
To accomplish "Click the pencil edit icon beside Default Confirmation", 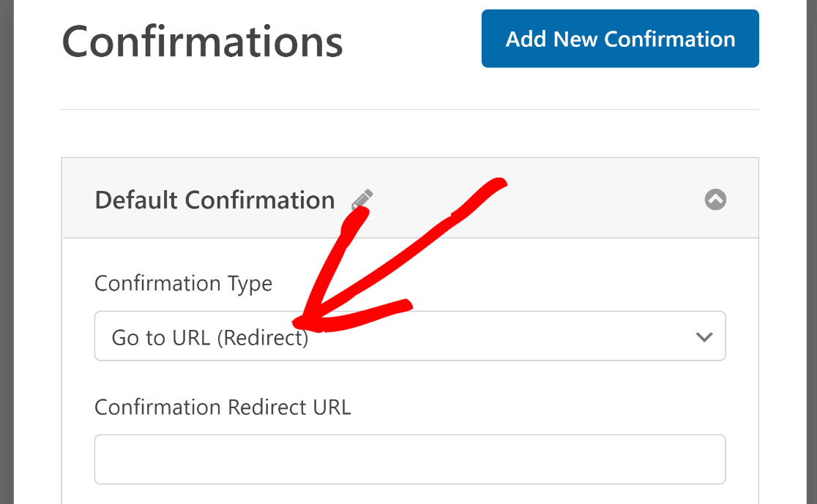I will tap(362, 199).
